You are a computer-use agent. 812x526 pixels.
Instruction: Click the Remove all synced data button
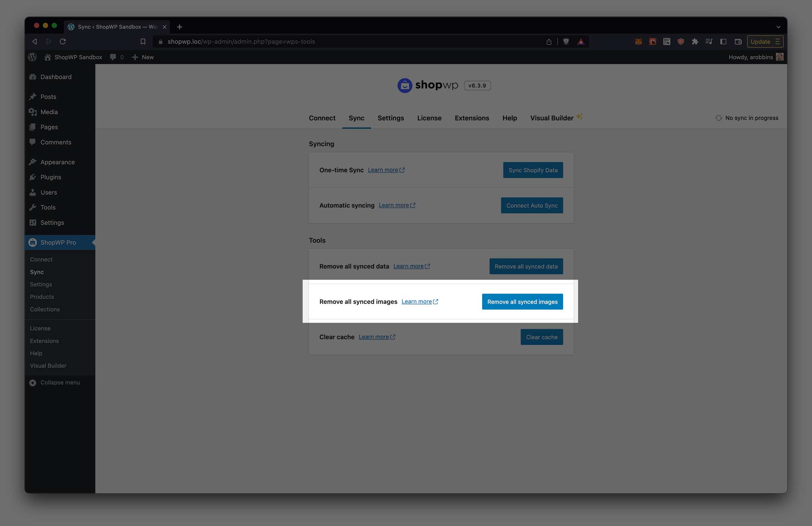(x=526, y=266)
